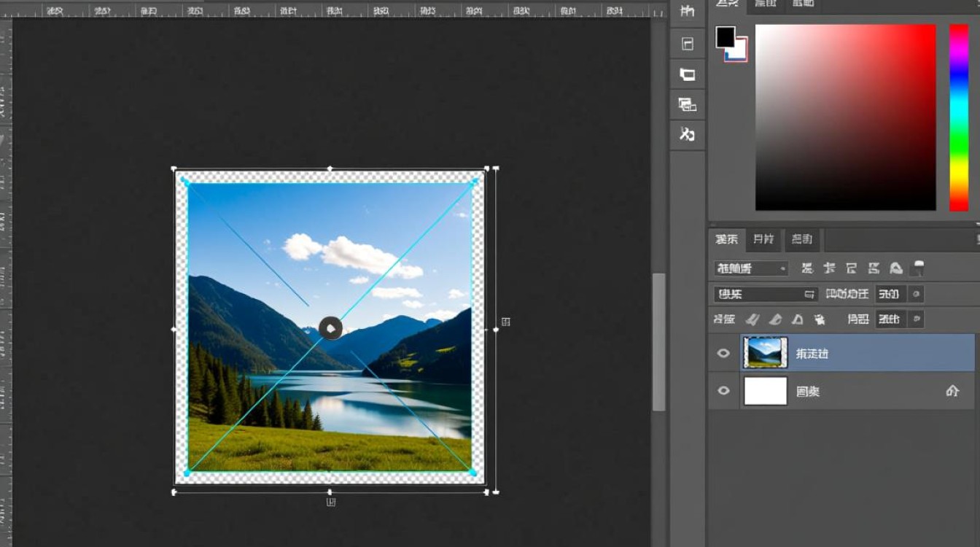The height and width of the screenshot is (547, 980).
Task: Click the rainbow hue slider strip
Action: point(958,117)
